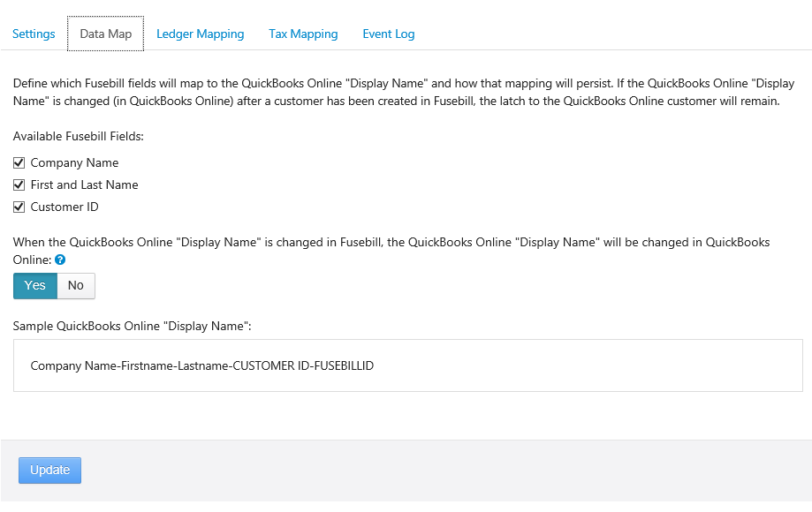This screenshot has width=812, height=512.
Task: Click the 'Sample QuickBooks Online "Display Name":' label
Action: point(132,327)
